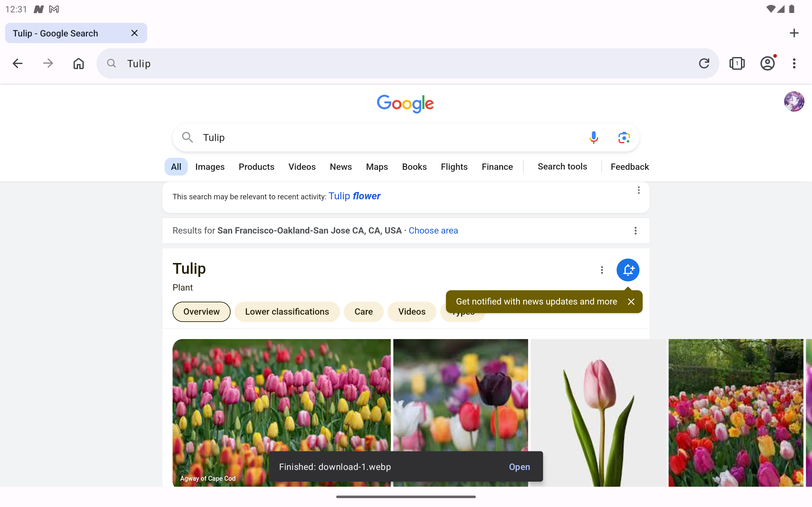
Task: Open more options for recent activity card
Action: click(x=638, y=190)
